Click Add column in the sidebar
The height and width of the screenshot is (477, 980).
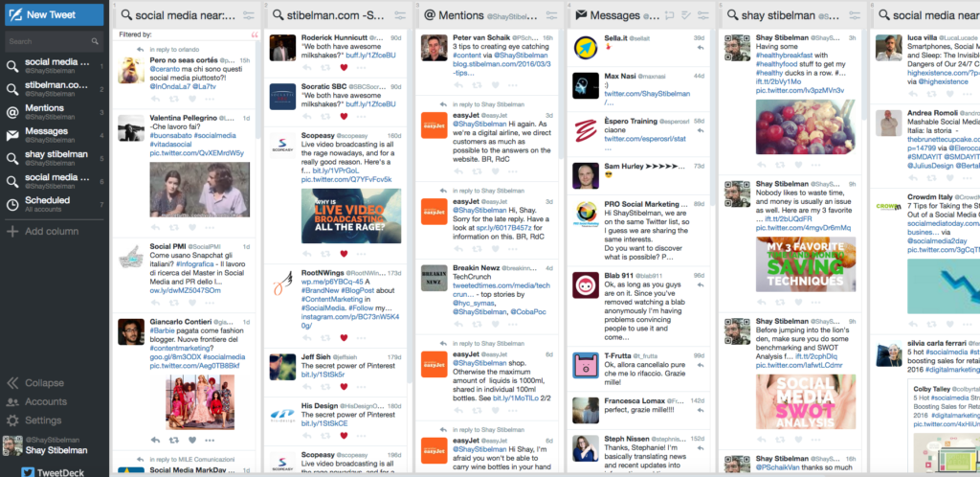tap(42, 231)
